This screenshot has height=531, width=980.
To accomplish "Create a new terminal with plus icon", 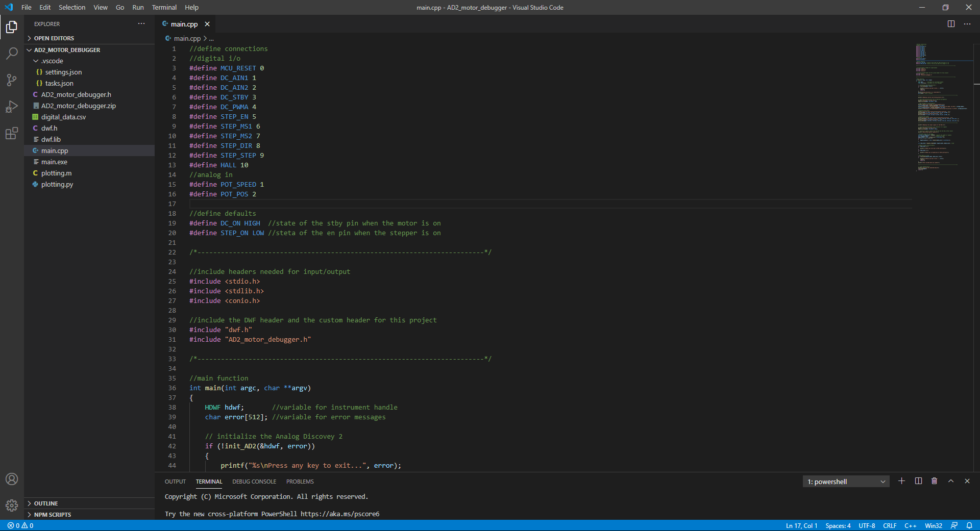I will 902,481.
